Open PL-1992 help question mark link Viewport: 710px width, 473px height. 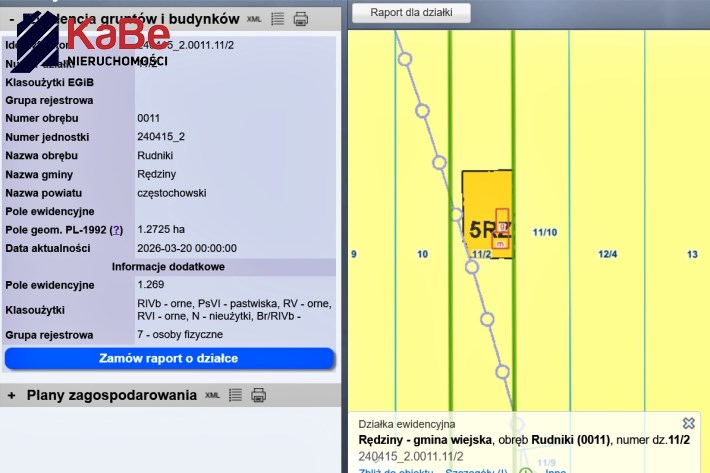pos(117,230)
